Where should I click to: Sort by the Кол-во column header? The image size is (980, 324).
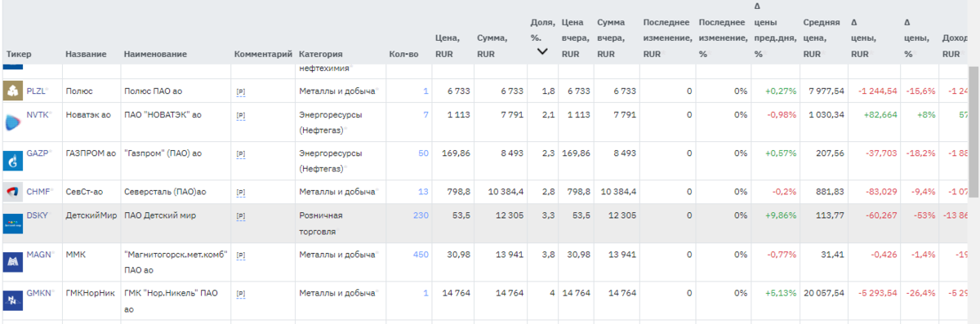tap(404, 54)
